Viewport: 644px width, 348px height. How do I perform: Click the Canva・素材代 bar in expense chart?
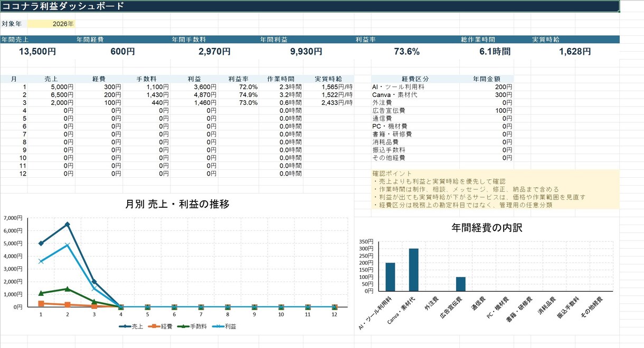click(x=414, y=270)
